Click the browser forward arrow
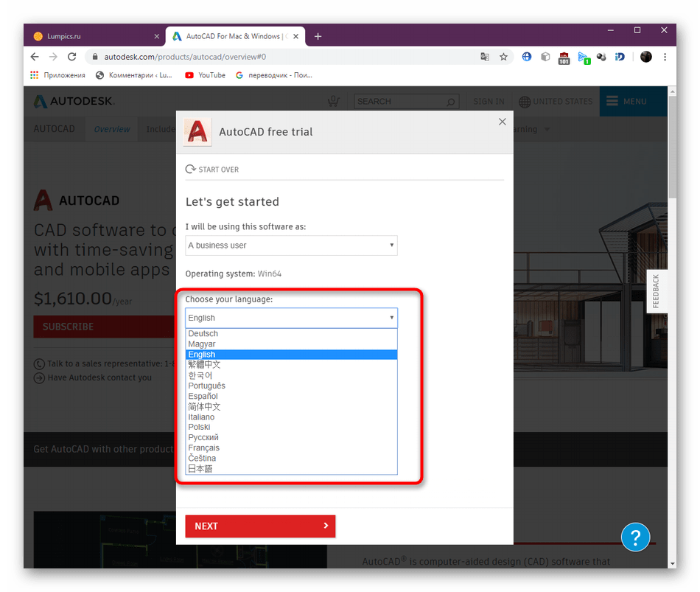This screenshot has height=592, width=700. tap(53, 57)
